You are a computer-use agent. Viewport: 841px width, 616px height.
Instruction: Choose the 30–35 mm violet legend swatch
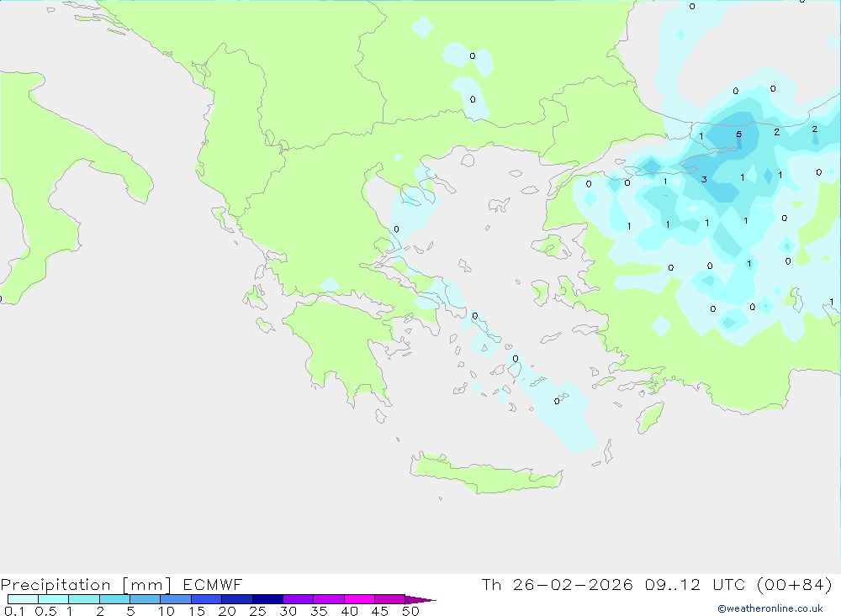(299, 599)
